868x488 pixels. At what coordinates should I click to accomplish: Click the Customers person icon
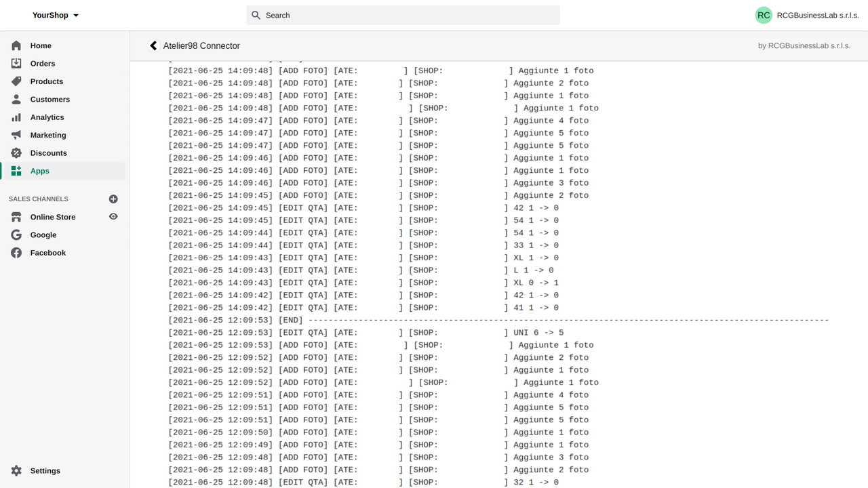coord(16,99)
